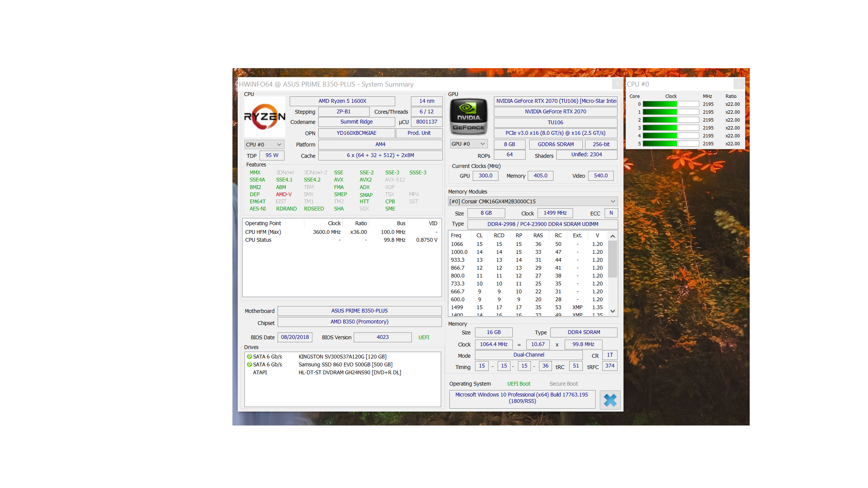Click the ASUS PRIME B350-PLUS motherboard field
The image size is (868, 488).
point(359,311)
